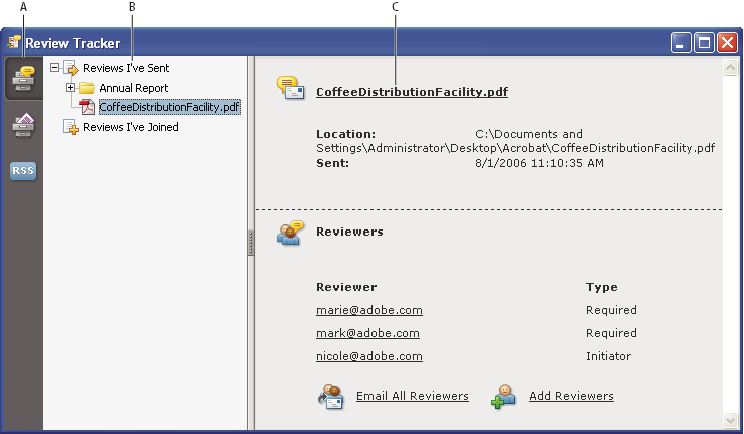Click the Reviewer column heading
The width and height of the screenshot is (744, 434).
click(x=347, y=287)
